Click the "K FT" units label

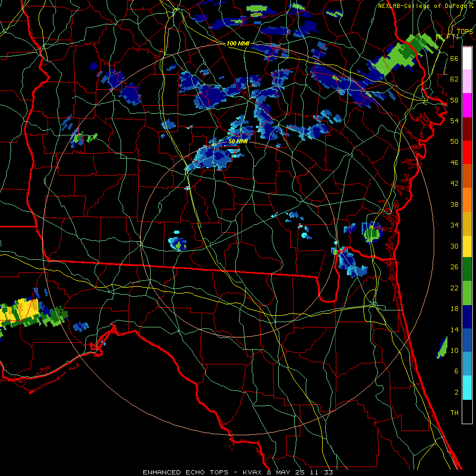[447, 37]
